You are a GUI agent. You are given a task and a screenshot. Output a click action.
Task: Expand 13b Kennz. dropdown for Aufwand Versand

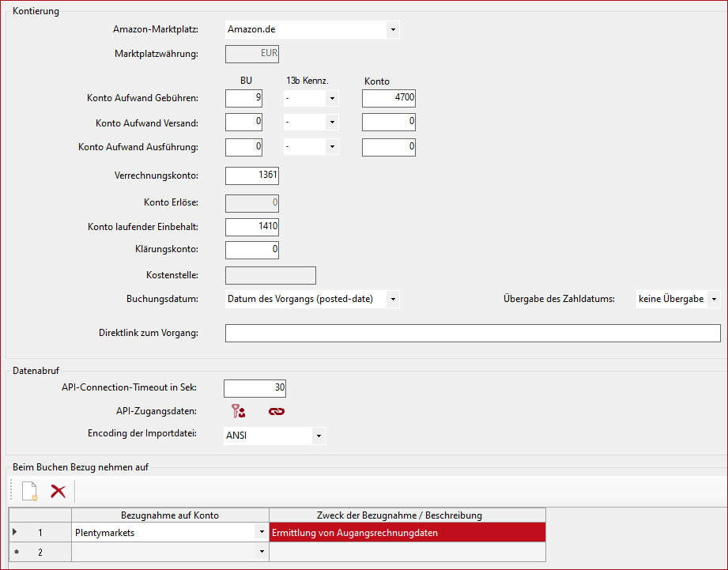pos(332,123)
